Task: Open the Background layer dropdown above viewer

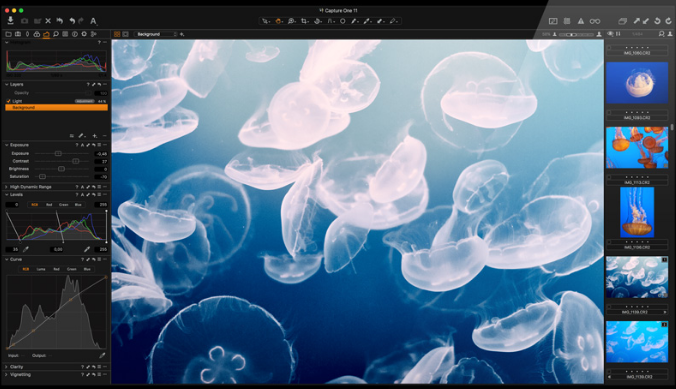Action: pos(156,34)
